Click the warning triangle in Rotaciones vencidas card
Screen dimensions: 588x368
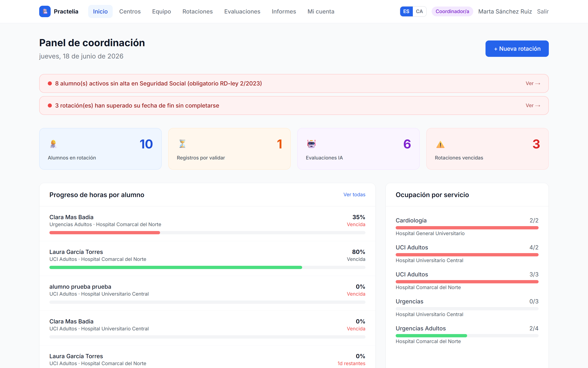click(x=440, y=145)
